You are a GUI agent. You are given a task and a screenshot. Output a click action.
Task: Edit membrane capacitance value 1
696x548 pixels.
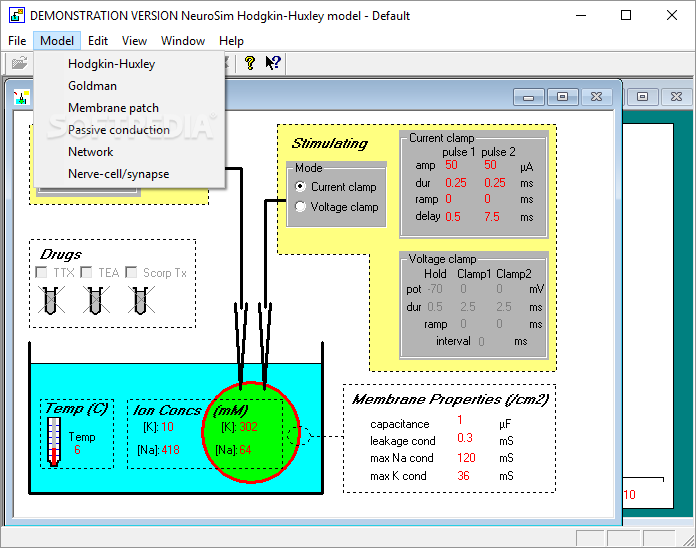460,420
